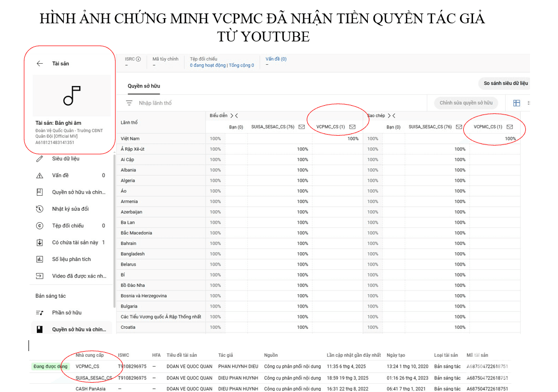558x392 pixels.
Task: Select the Armenia territory row
Action: point(319,201)
